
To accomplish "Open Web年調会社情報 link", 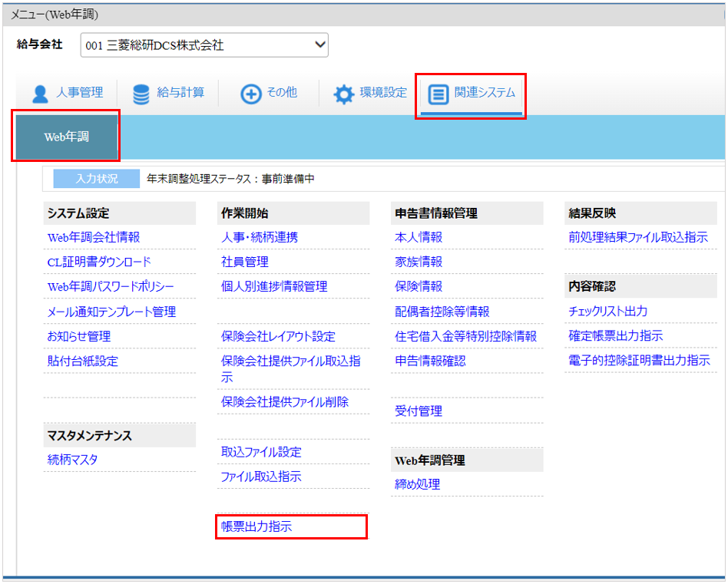I will click(94, 237).
